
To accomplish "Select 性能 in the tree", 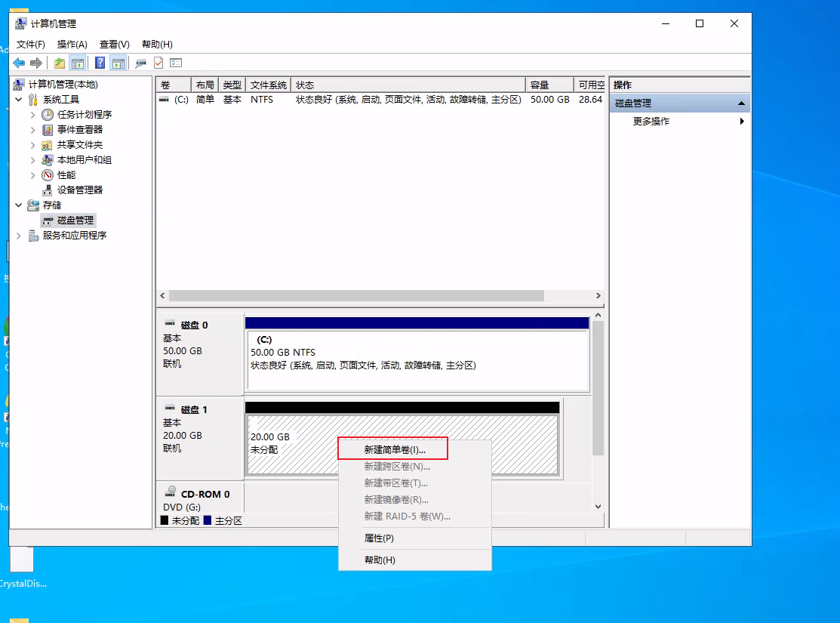I will coord(66,174).
